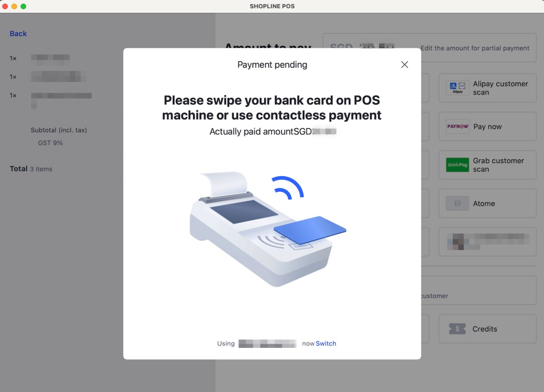Click the Atome placeholder image icon
544x392 pixels.
pos(457,203)
